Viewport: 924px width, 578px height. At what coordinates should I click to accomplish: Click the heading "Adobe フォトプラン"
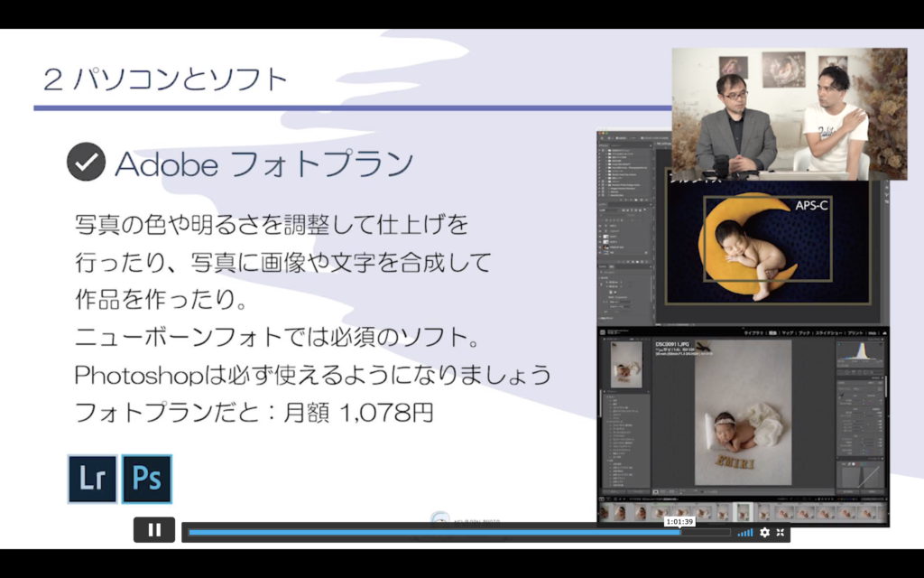pos(264,163)
